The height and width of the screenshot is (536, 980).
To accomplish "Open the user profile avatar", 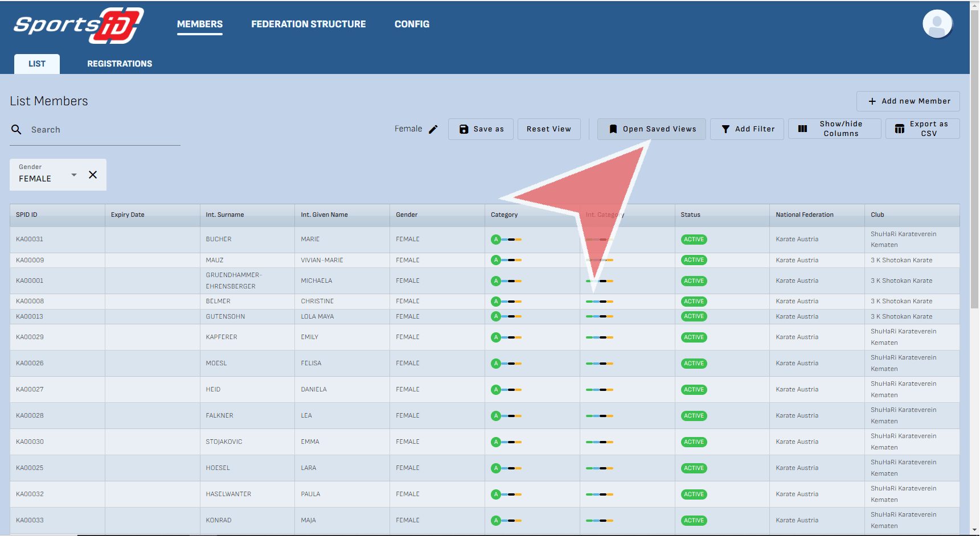I will (937, 24).
